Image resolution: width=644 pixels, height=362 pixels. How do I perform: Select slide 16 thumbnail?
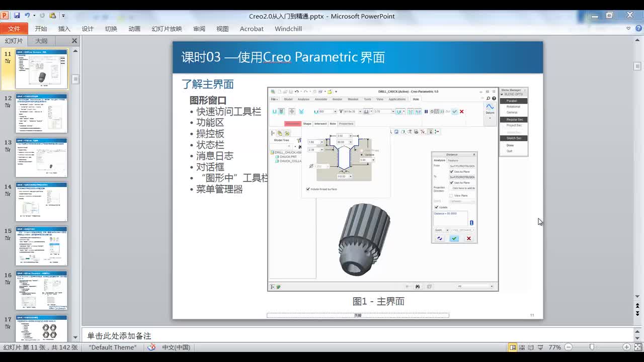[x=41, y=290]
